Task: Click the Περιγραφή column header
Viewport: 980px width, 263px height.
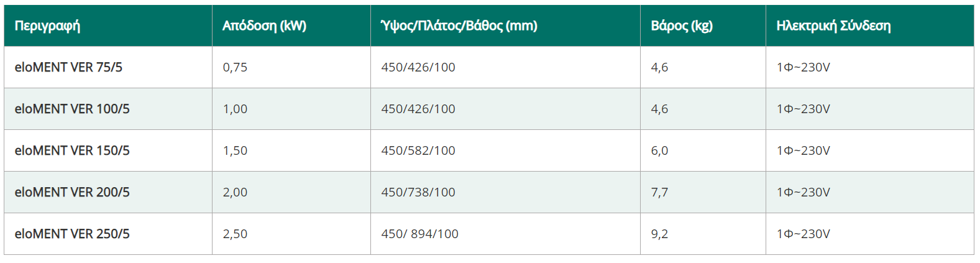Action: click(47, 25)
